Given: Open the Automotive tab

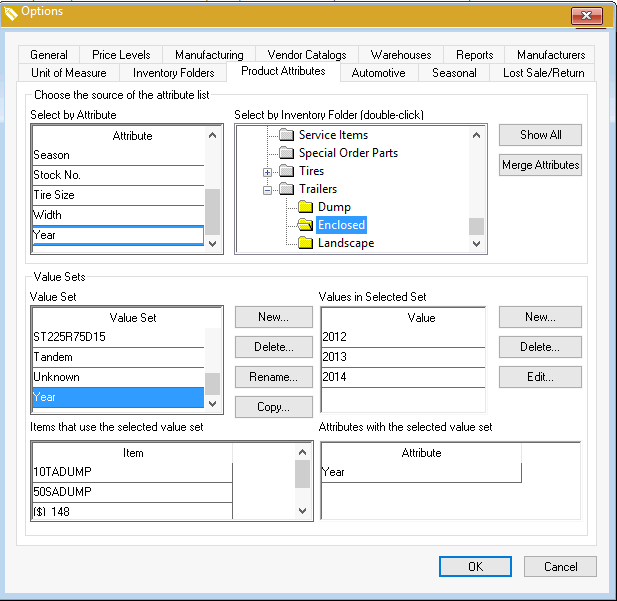Looking at the screenshot, I should pos(379,73).
